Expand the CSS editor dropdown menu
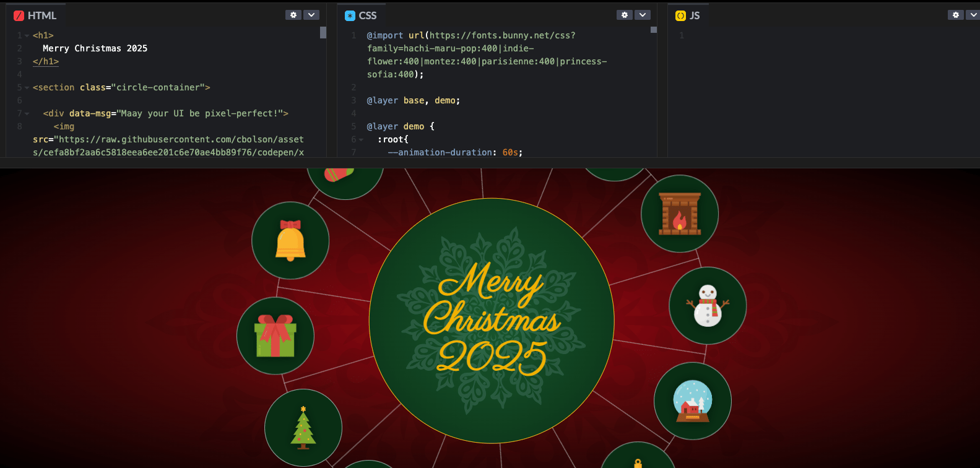 643,15
